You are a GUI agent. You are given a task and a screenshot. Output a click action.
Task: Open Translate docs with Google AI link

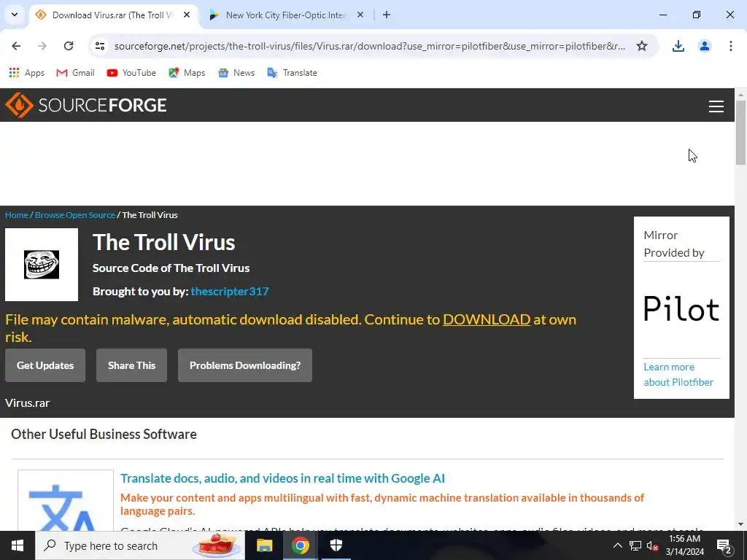[282, 478]
